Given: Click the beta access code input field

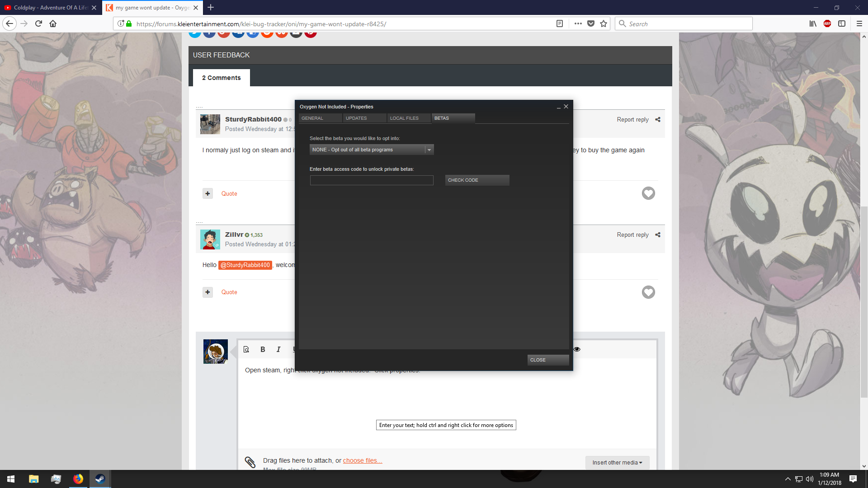Looking at the screenshot, I should pyautogui.click(x=372, y=180).
